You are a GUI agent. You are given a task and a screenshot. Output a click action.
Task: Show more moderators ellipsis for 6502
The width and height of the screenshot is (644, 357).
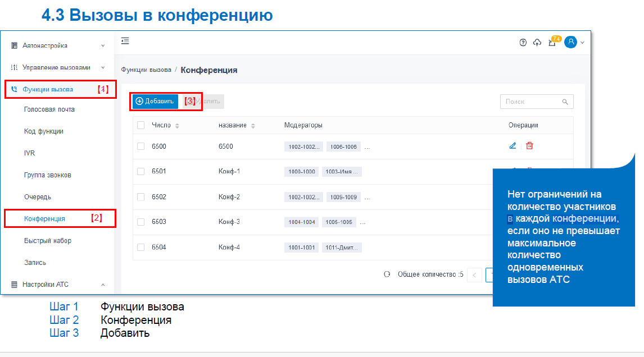[367, 198]
